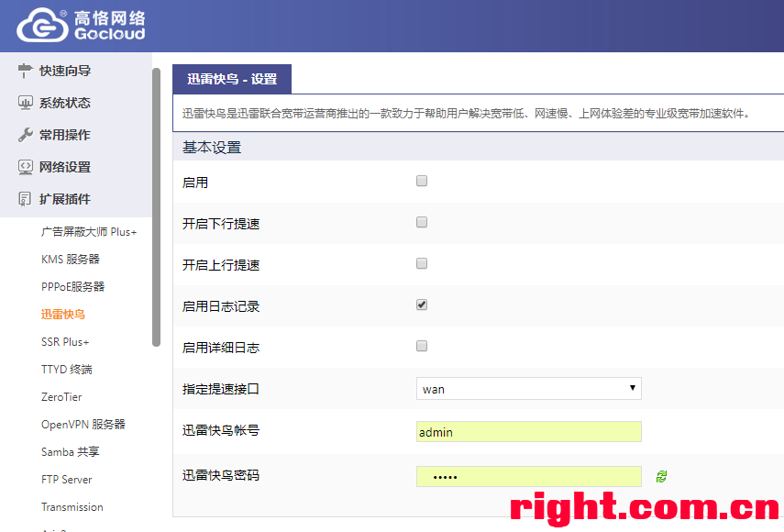Screen dimensions: 784x532
Task: Uncheck the 启用日志记录 checkbox
Action: [422, 305]
